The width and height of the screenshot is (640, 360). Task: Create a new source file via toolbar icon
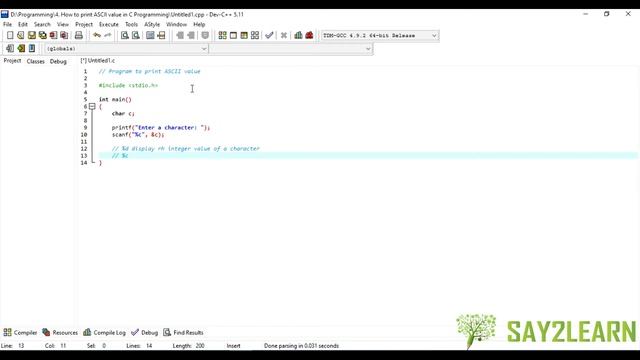pyautogui.click(x=10, y=36)
